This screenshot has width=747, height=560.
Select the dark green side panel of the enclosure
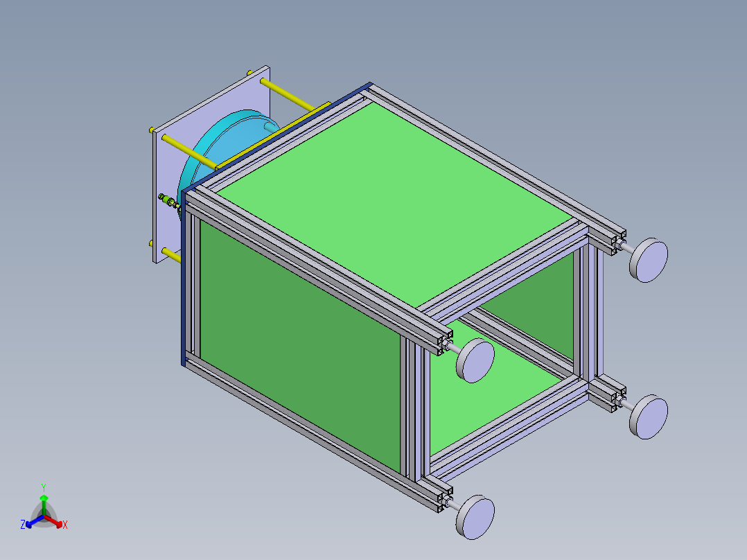tap(300, 346)
